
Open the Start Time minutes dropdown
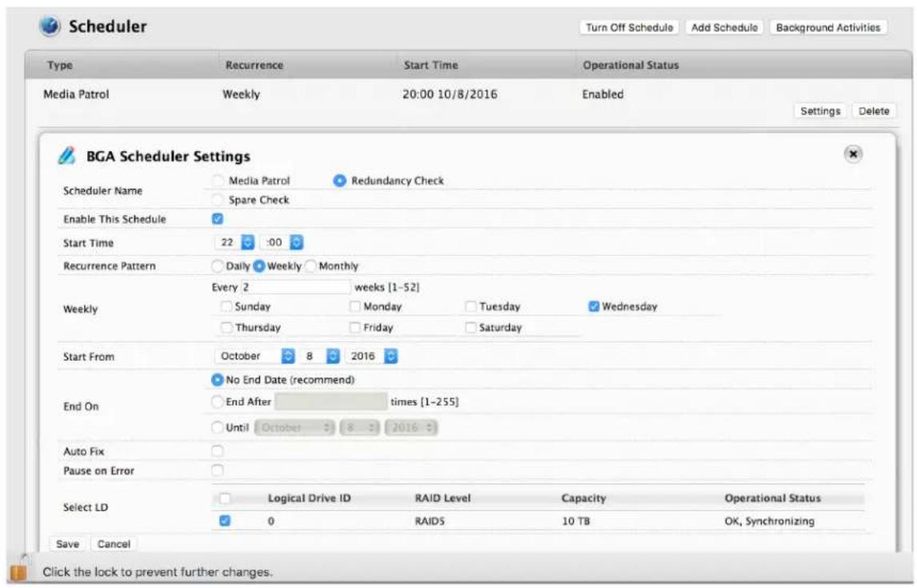coord(282,242)
